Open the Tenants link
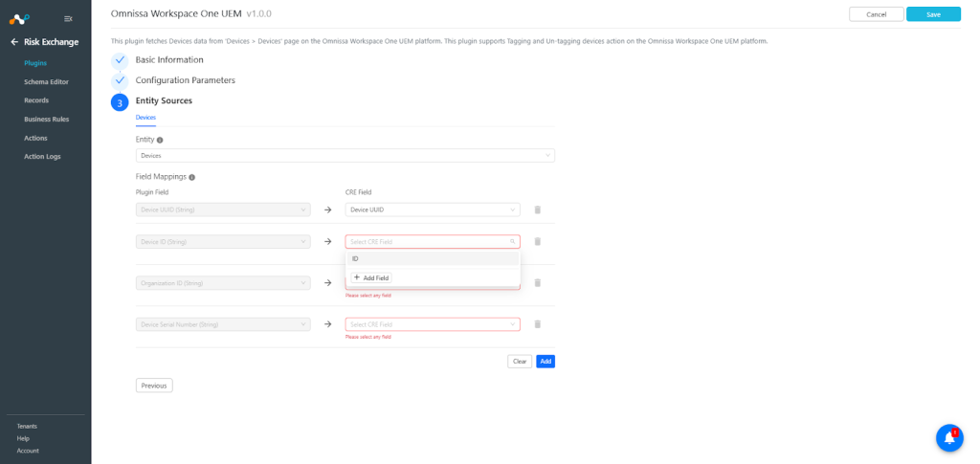 pyautogui.click(x=27, y=426)
